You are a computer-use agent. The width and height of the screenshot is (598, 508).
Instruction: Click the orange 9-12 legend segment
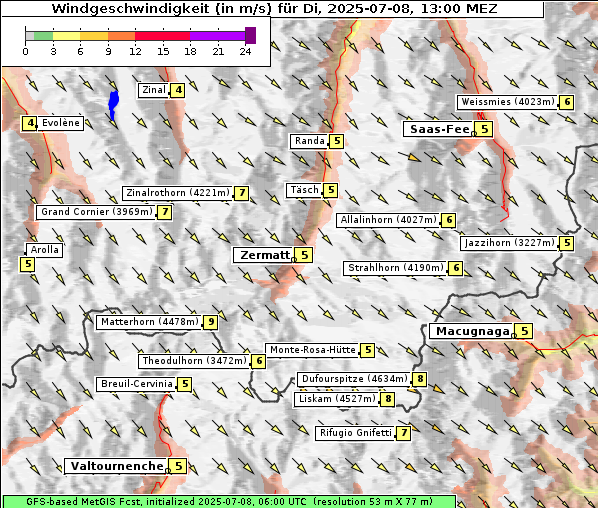[122, 36]
